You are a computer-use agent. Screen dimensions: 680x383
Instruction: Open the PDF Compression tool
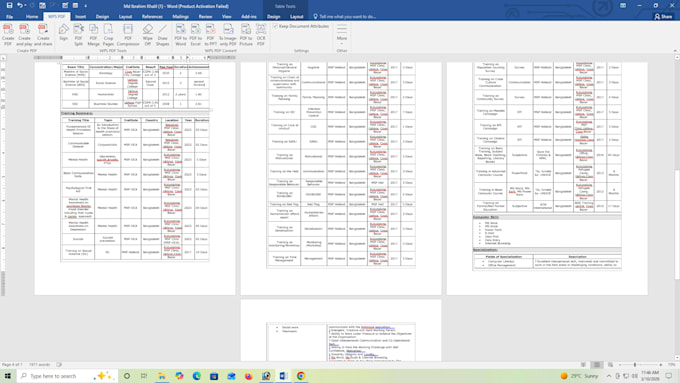coord(128,35)
